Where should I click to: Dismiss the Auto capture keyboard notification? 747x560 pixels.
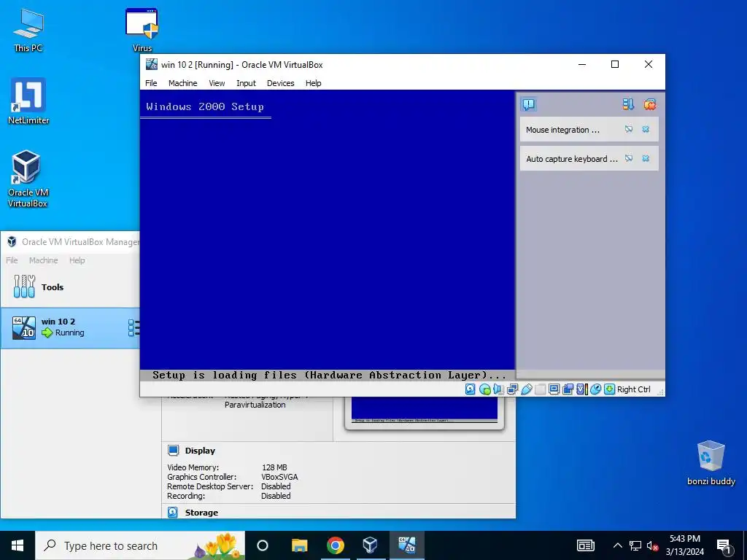tap(646, 158)
